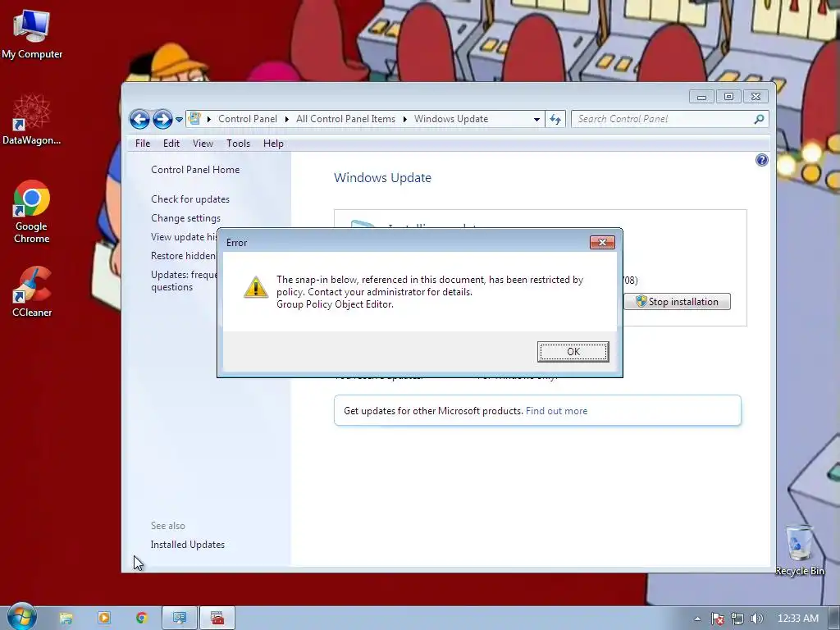Image resolution: width=840 pixels, height=630 pixels.
Task: Click the All Control Panel Items breadcrumb
Action: [345, 119]
